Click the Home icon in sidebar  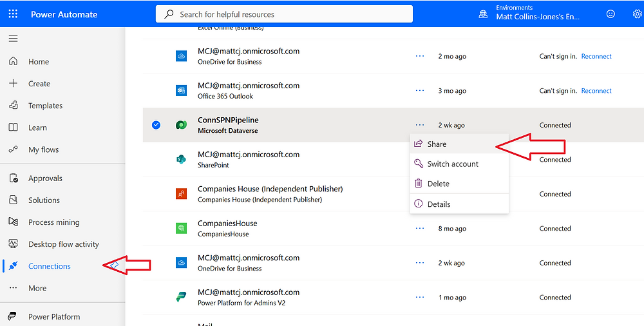(x=13, y=61)
